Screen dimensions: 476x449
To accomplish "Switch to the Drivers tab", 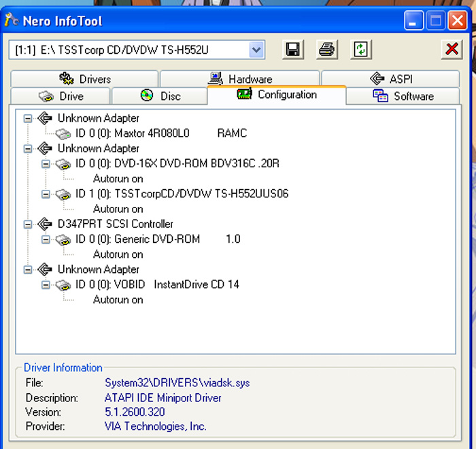I will [84, 79].
